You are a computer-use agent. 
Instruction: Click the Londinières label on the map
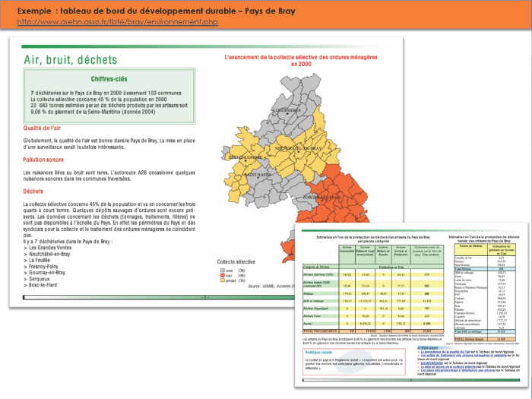pos(286,110)
